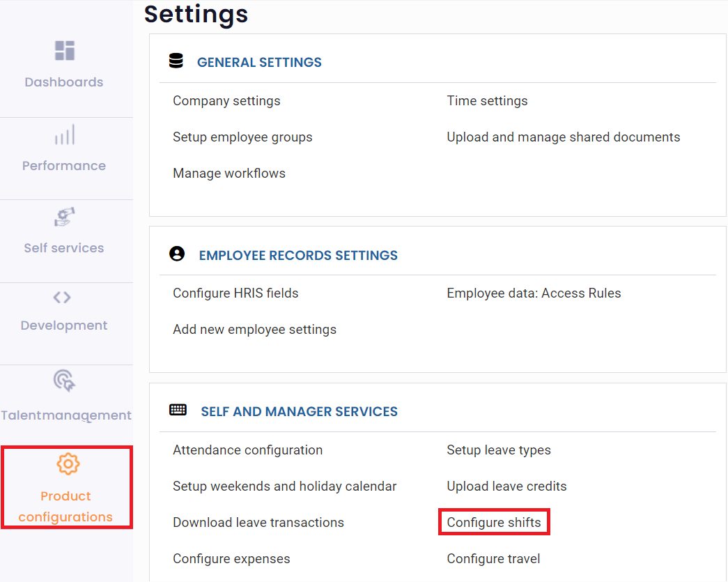Select the person icon near EMPLOYEE RECORDS SETTINGS
728x582 pixels.
coord(176,253)
